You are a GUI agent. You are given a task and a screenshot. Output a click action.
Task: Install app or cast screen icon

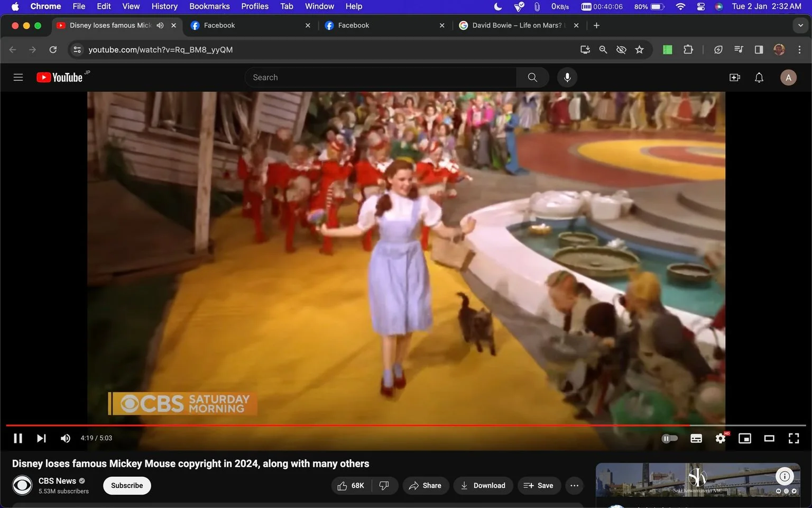585,50
